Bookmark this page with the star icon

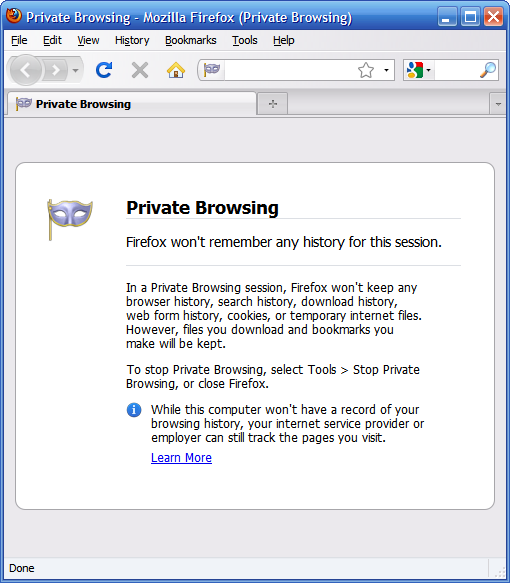click(366, 70)
